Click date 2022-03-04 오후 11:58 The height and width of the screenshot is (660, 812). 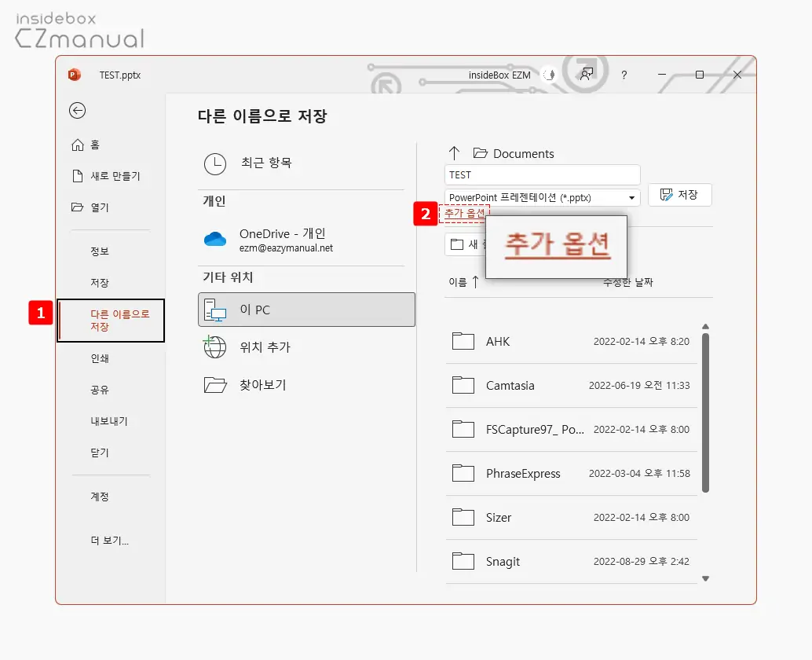pos(639,474)
